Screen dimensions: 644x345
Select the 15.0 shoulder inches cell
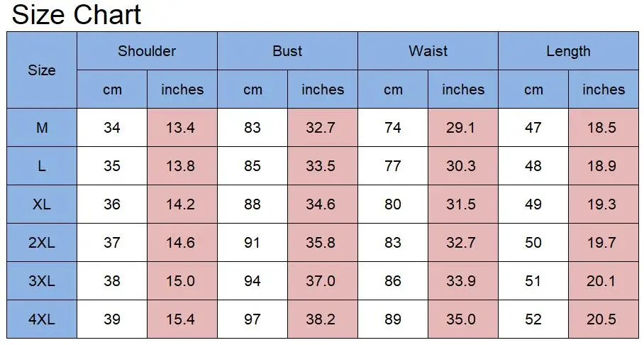point(182,281)
